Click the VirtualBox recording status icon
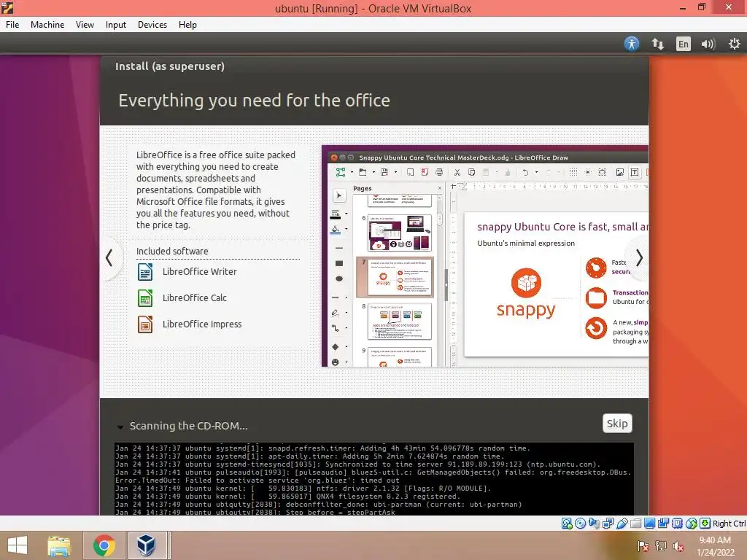This screenshot has height=560, width=747. (x=663, y=524)
